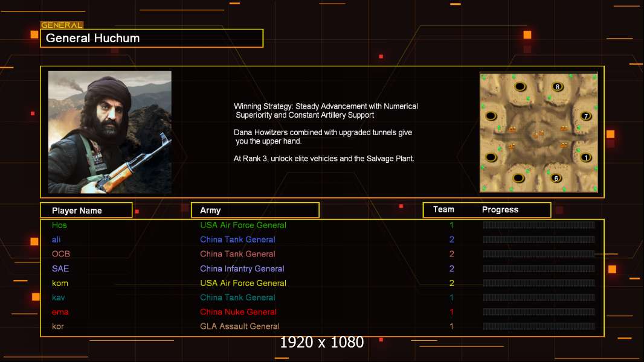This screenshot has width=644, height=362.
Task: Select player name SAE
Action: click(x=60, y=268)
